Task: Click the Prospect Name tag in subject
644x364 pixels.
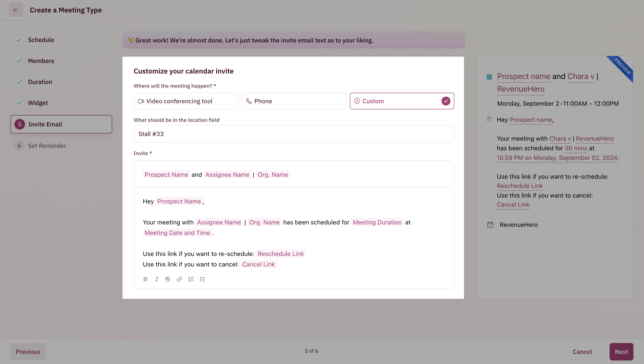Action: pyautogui.click(x=166, y=175)
